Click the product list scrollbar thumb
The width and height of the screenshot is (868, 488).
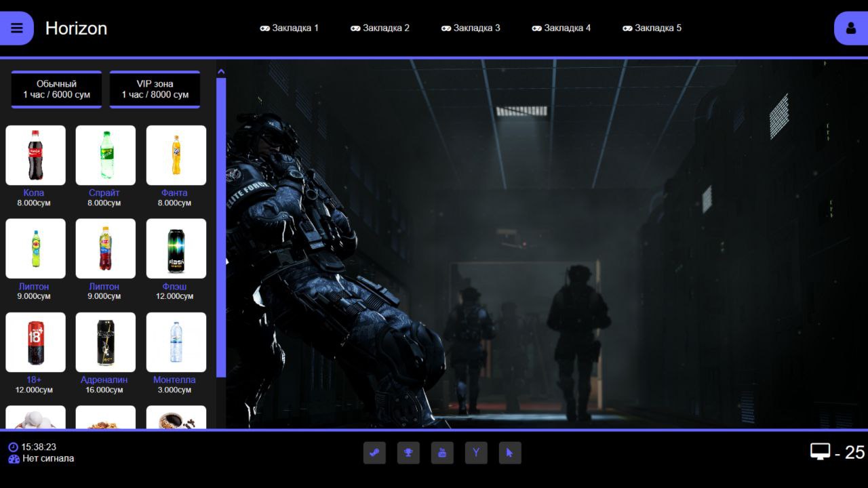221,228
